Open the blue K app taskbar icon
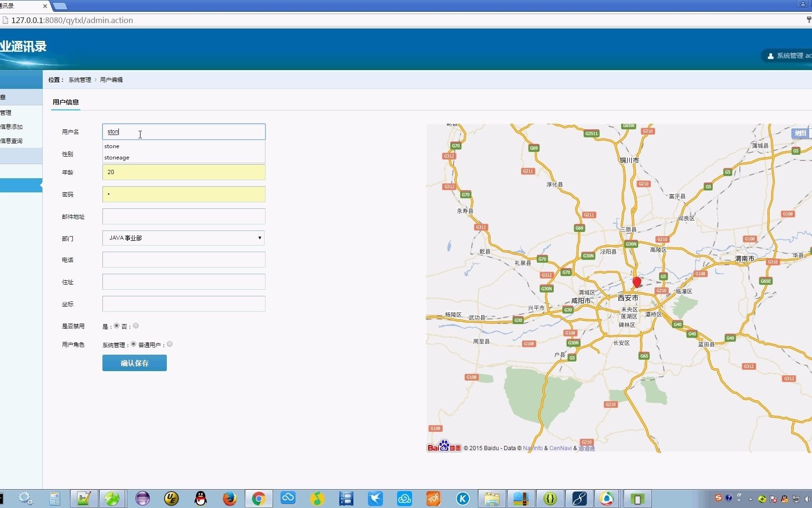The height and width of the screenshot is (508, 812). coord(463,499)
